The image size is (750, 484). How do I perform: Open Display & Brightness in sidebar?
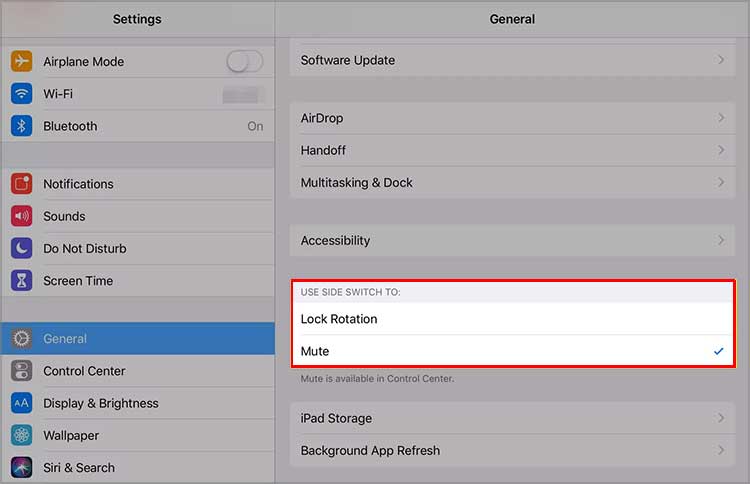pos(100,403)
